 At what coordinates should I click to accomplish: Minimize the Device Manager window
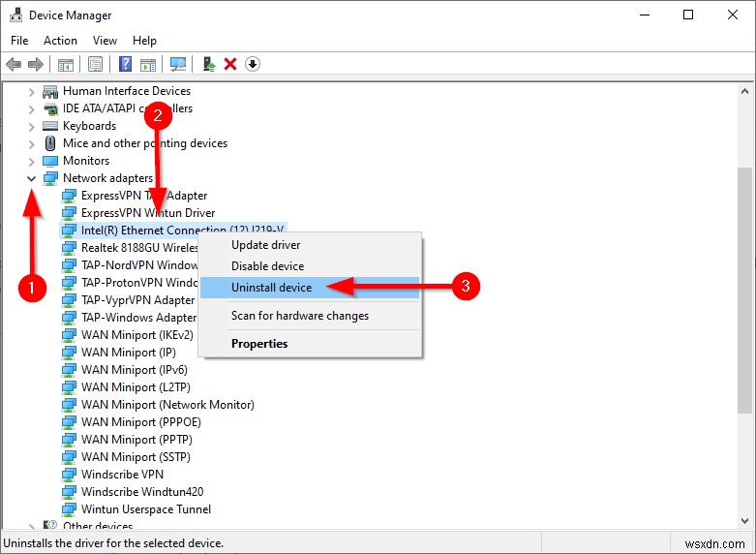pyautogui.click(x=645, y=15)
